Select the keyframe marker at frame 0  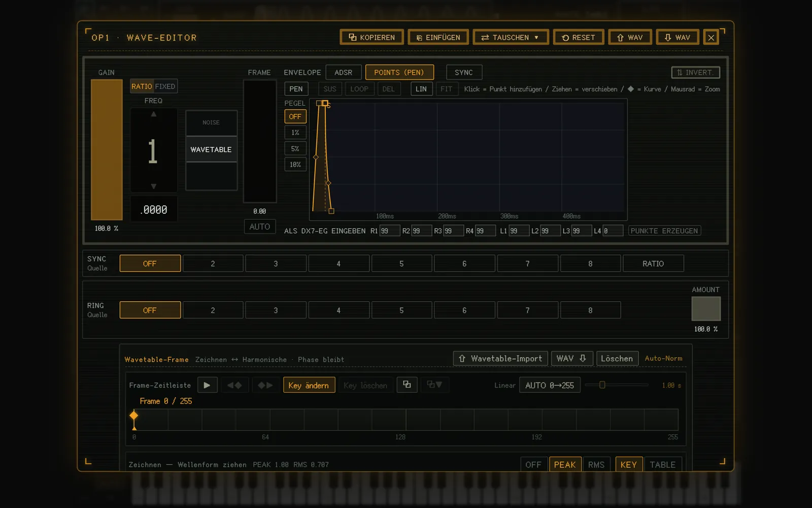point(134,416)
